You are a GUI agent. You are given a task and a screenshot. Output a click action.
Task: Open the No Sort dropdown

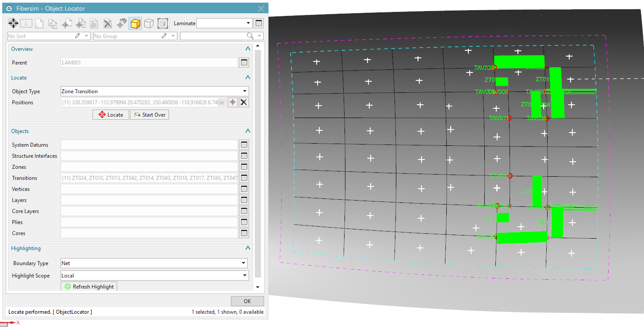pyautogui.click(x=87, y=36)
